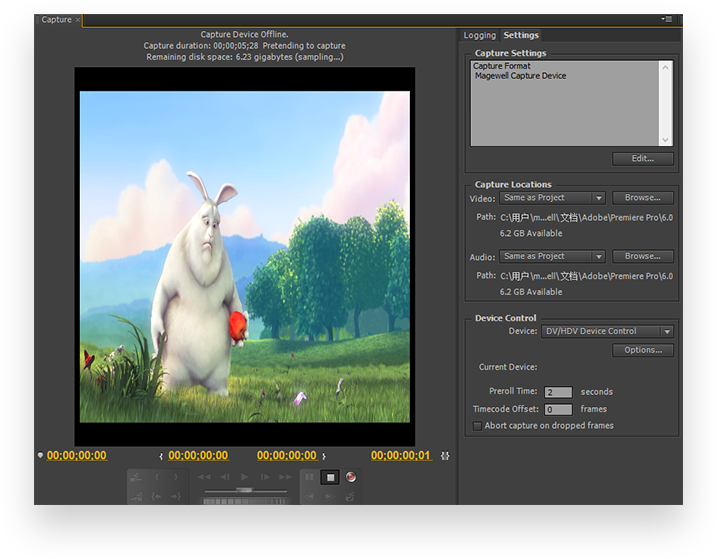Click the Timecode Offset input field

558,409
